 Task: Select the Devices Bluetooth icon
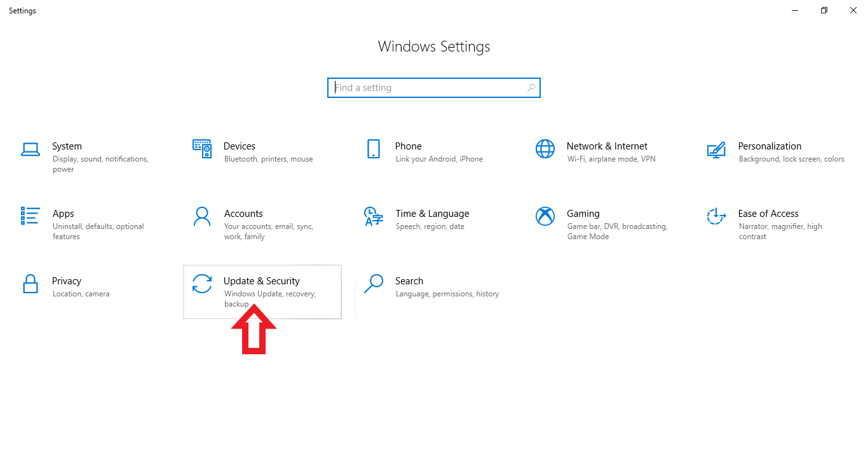click(x=202, y=149)
